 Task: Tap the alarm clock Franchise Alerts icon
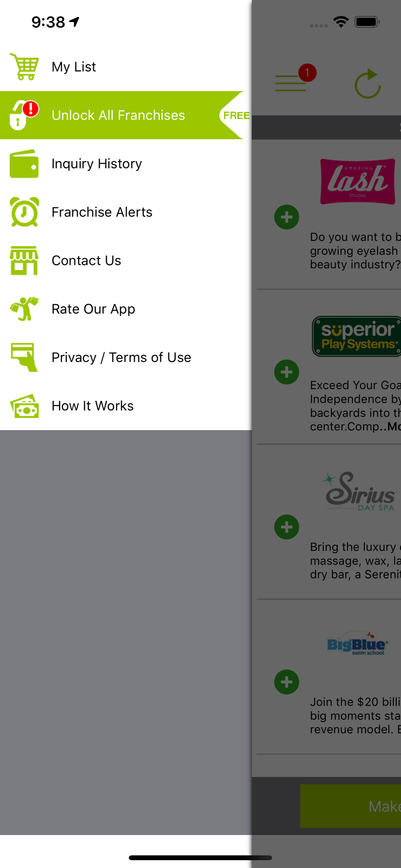(24, 212)
